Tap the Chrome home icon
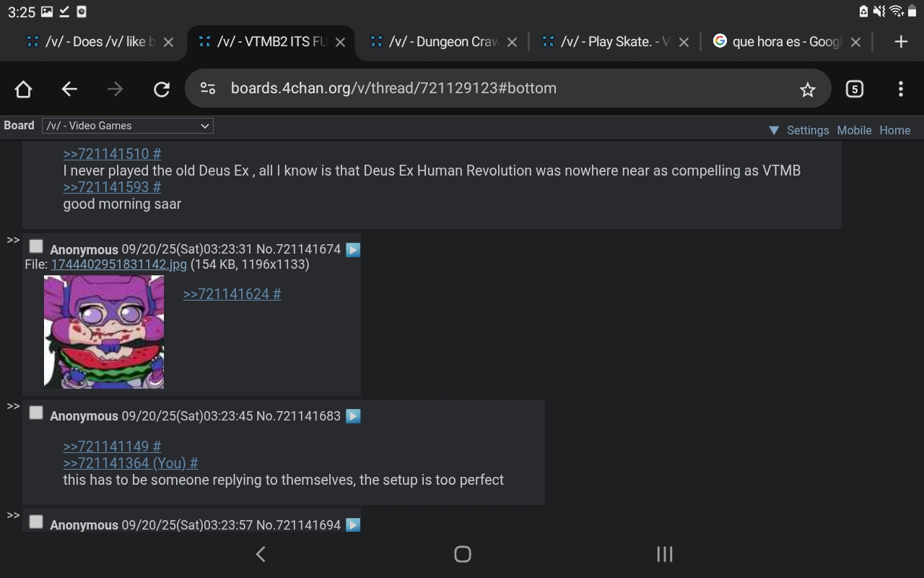The height and width of the screenshot is (578, 924). coord(23,89)
